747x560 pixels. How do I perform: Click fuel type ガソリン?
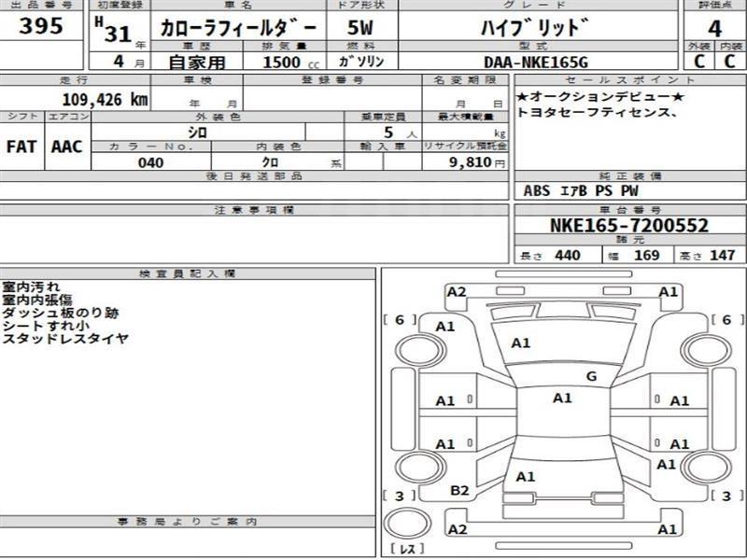[x=361, y=62]
